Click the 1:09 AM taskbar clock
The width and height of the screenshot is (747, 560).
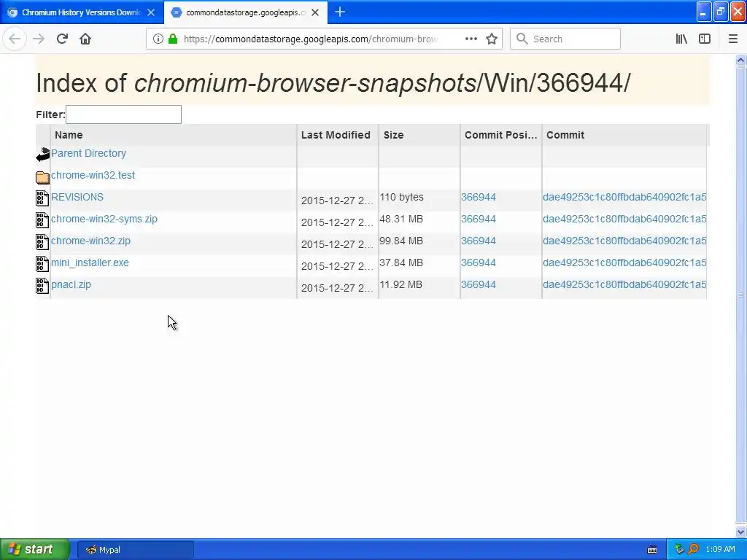tap(720, 550)
